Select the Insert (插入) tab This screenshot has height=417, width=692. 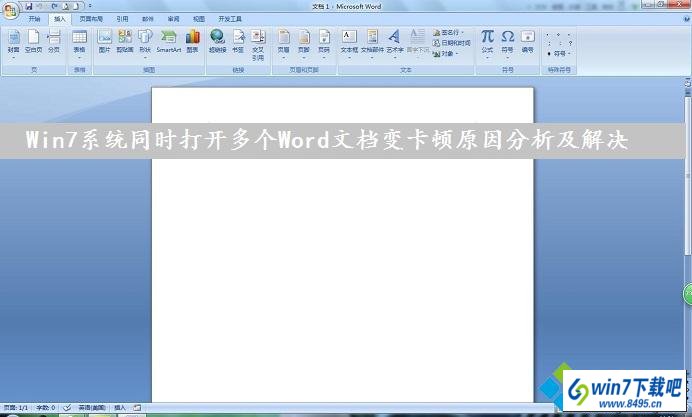tap(60, 19)
